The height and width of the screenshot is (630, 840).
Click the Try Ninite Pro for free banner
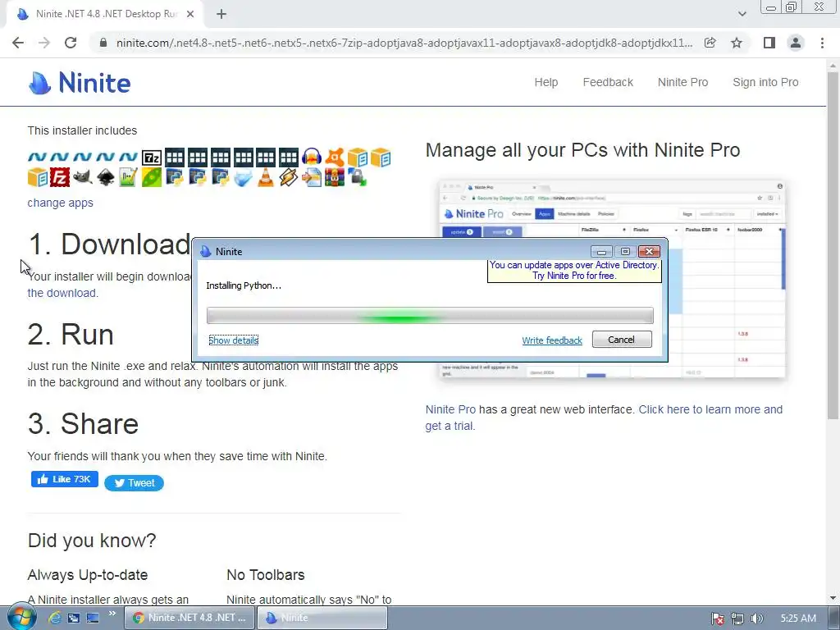click(x=574, y=271)
